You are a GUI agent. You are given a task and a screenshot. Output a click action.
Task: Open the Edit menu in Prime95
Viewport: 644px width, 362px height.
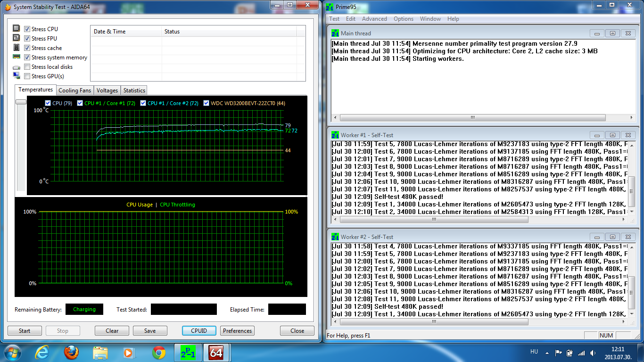(x=351, y=19)
